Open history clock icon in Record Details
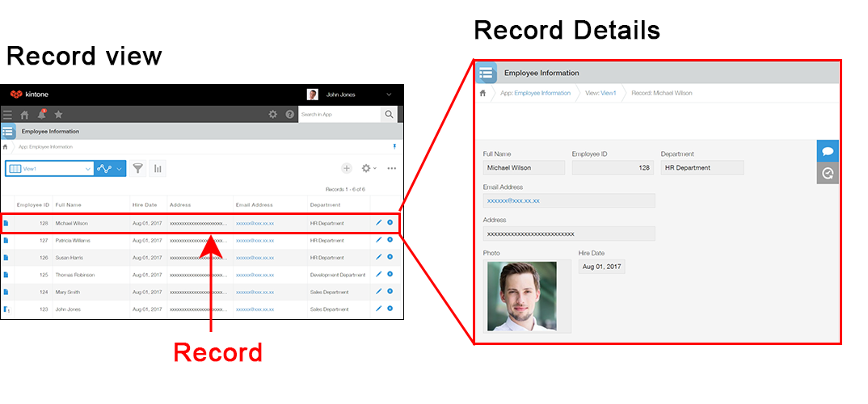Screen dimensions: 868x404 coord(828,172)
